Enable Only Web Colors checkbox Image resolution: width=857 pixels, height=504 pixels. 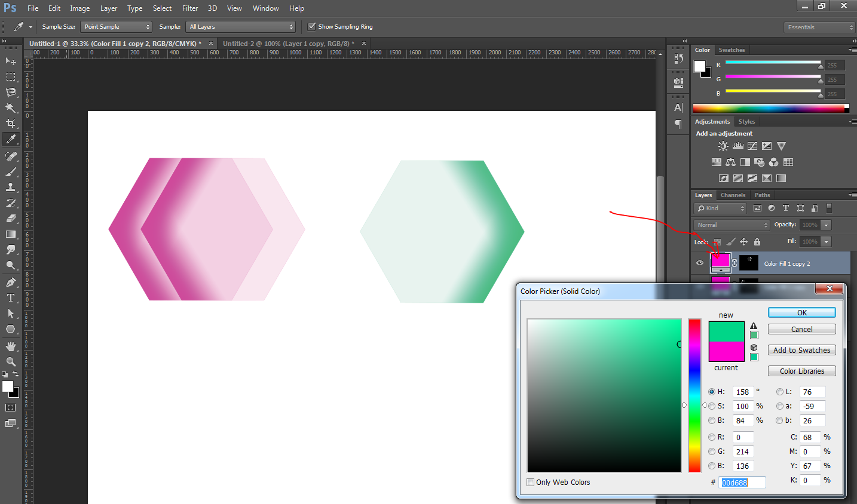tap(531, 482)
